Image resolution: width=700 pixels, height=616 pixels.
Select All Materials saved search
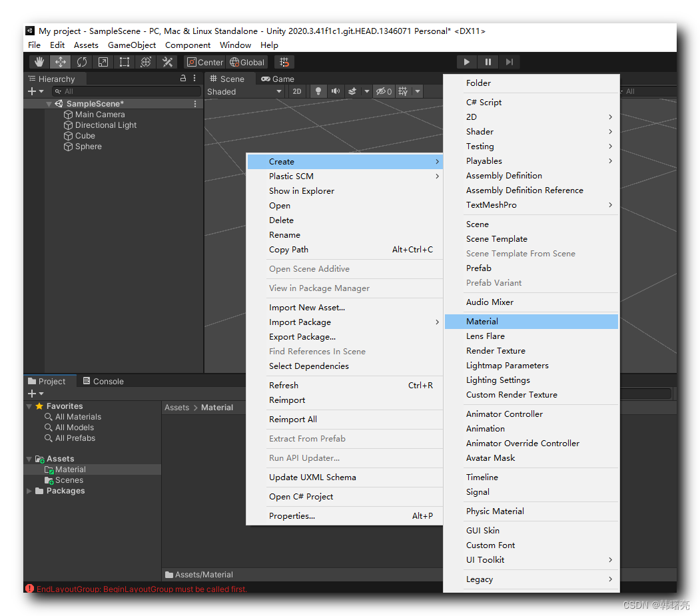[73, 417]
